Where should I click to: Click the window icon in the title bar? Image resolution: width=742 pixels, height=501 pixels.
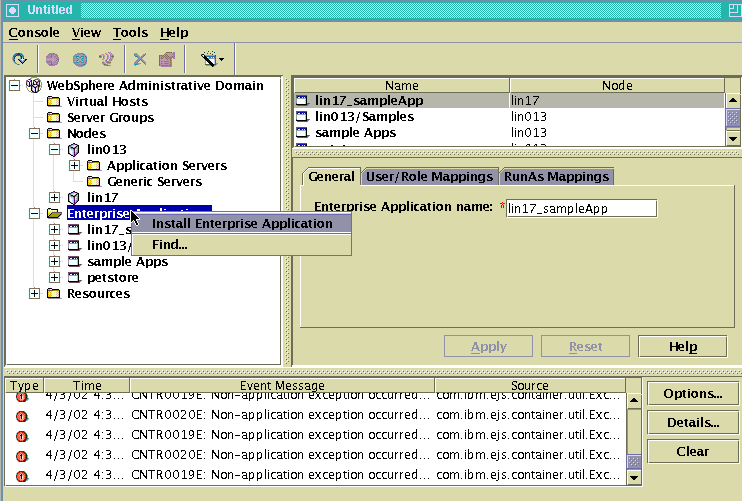pos(13,9)
